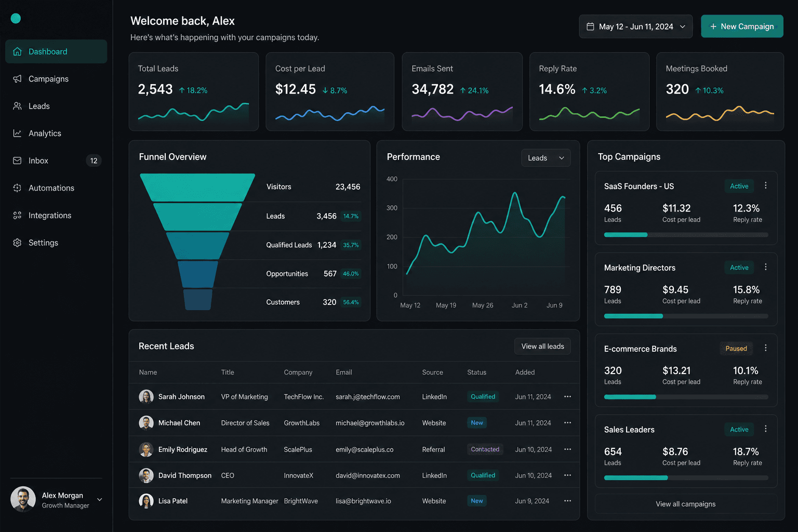Click email sarah.j@techflow.com

(368, 397)
